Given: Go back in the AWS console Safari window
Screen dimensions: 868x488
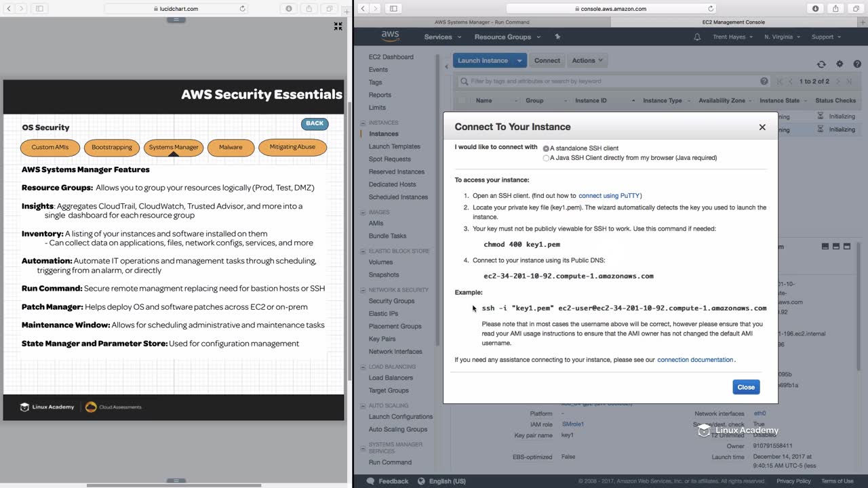Looking at the screenshot, I should [363, 9].
